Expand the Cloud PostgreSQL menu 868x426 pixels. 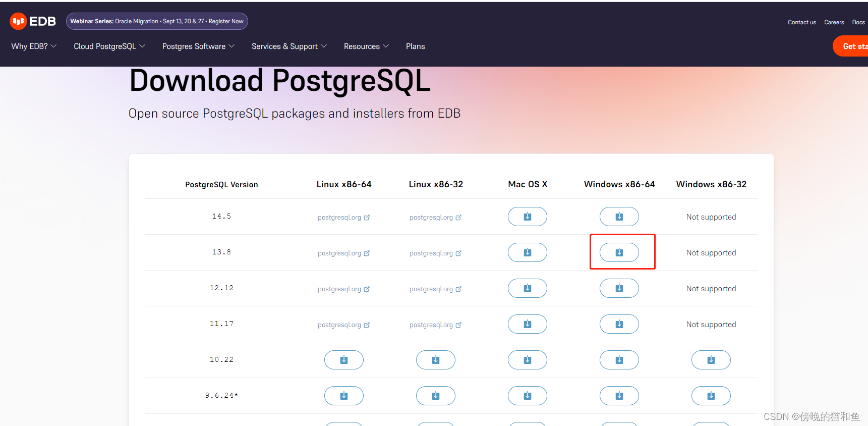[109, 46]
